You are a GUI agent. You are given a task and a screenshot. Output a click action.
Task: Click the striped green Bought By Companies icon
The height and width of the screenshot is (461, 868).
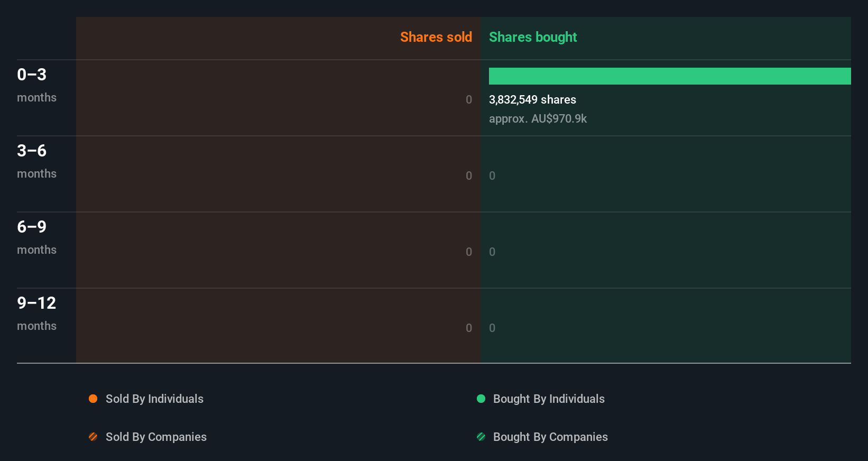point(481,437)
